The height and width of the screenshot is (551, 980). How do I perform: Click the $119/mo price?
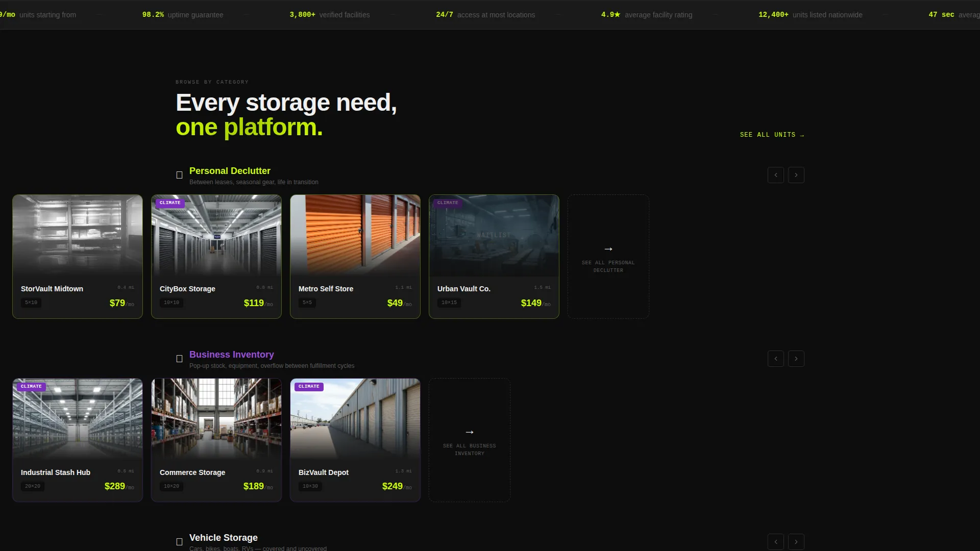click(258, 303)
